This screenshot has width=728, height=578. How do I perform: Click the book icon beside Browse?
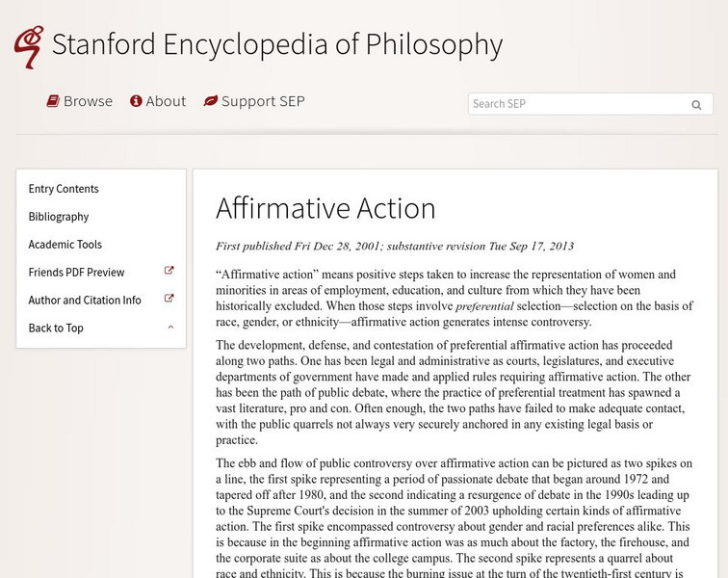pyautogui.click(x=53, y=101)
